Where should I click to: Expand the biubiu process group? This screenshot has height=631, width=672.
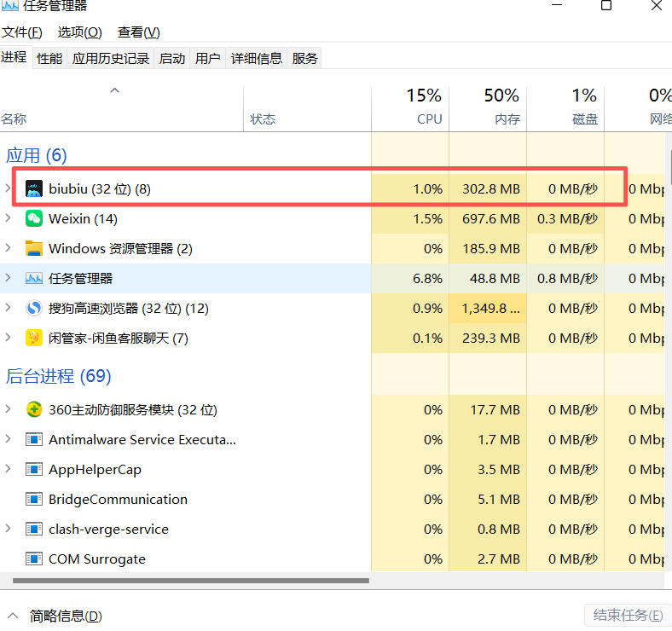click(x=9, y=188)
